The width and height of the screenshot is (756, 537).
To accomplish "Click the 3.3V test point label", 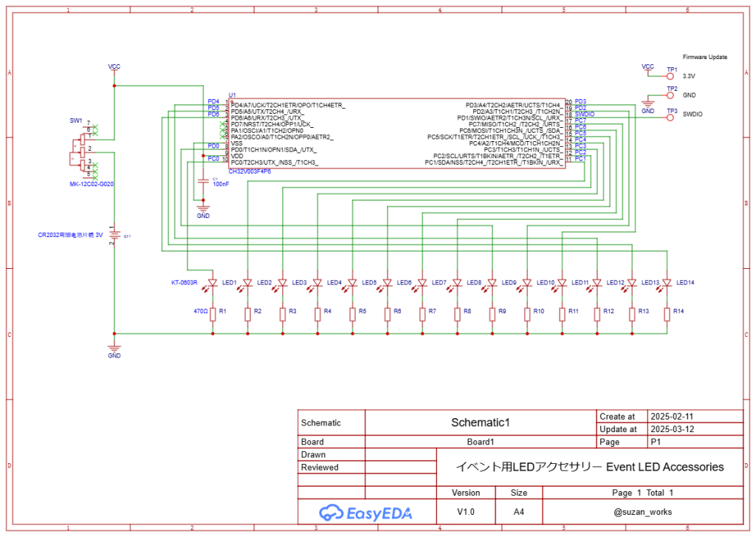I will click(689, 76).
